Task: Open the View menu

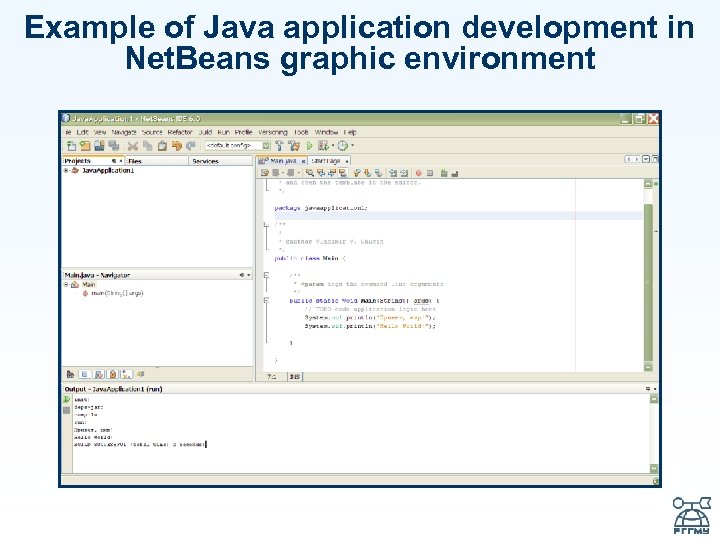Action: [100, 132]
